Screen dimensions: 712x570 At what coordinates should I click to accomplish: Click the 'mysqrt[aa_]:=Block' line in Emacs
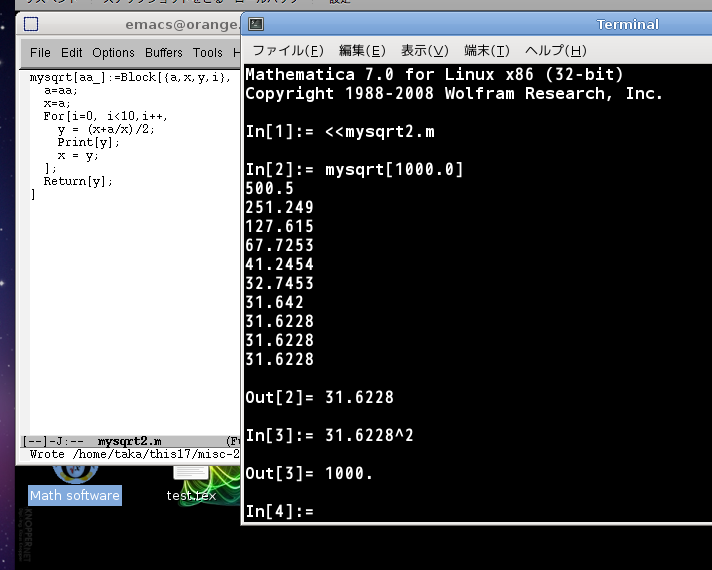click(130, 78)
